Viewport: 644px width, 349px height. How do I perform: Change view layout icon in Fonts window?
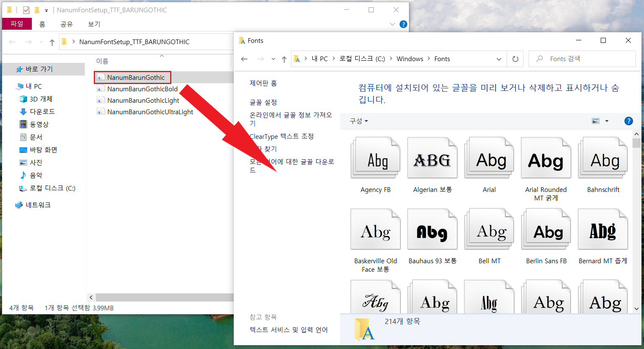tap(596, 121)
